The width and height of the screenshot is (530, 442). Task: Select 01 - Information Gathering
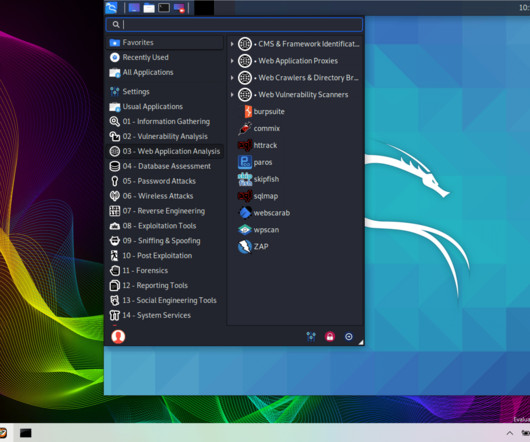coord(165,121)
